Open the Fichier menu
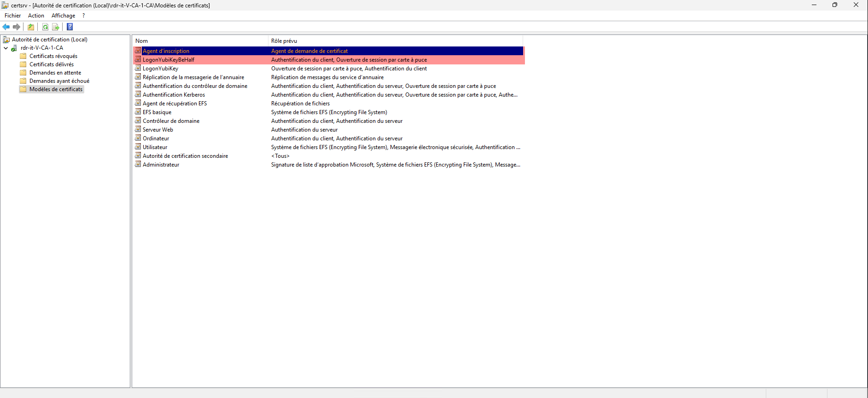Image resolution: width=868 pixels, height=398 pixels. [x=12, y=16]
